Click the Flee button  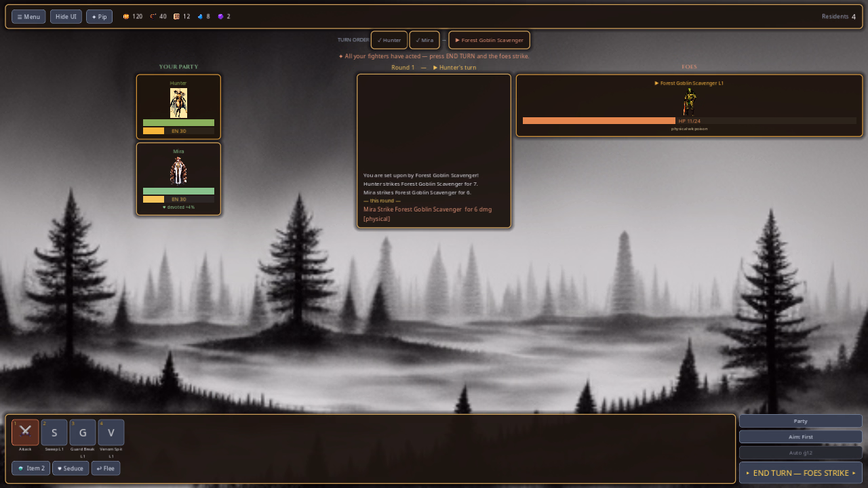pos(106,468)
